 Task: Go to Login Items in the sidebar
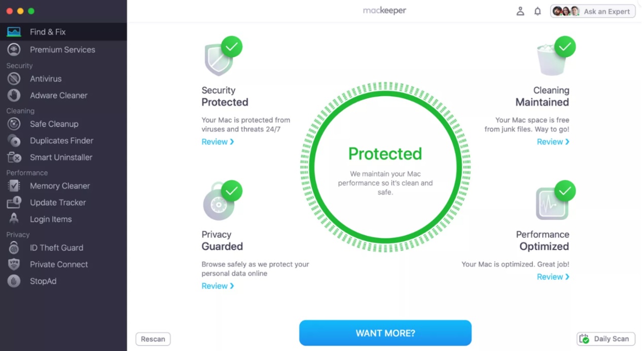(51, 219)
